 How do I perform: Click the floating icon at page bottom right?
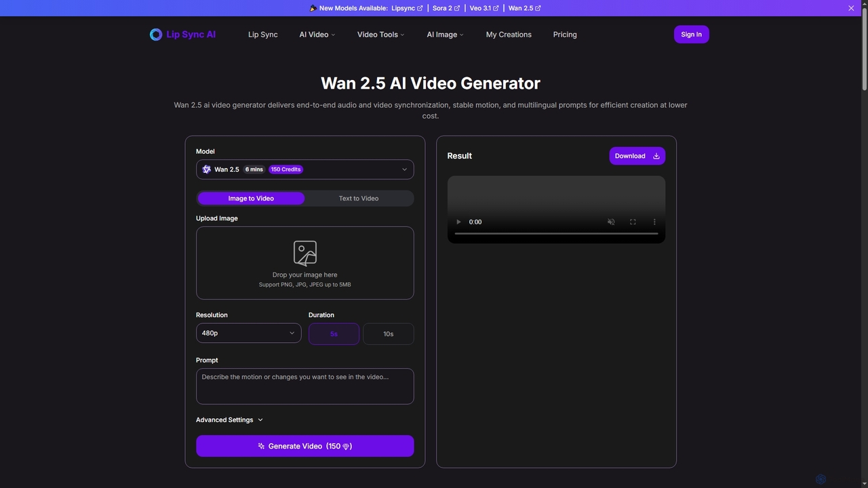[x=821, y=479]
